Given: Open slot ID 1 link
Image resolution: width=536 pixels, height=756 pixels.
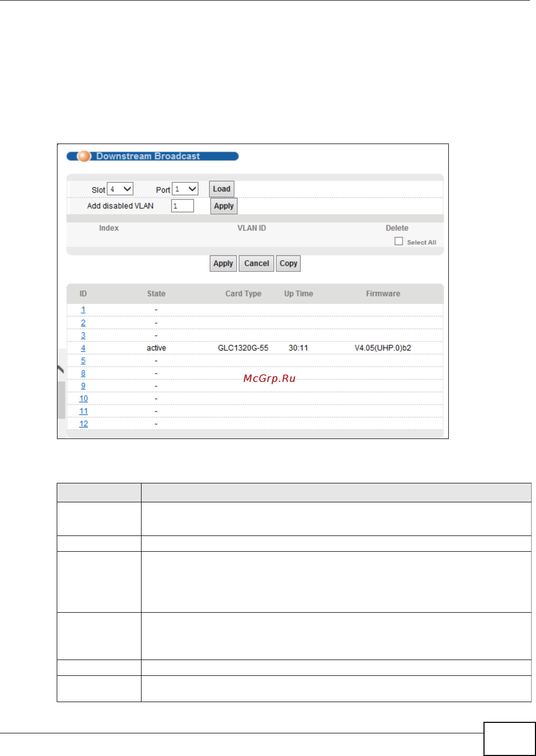Looking at the screenshot, I should click(83, 310).
